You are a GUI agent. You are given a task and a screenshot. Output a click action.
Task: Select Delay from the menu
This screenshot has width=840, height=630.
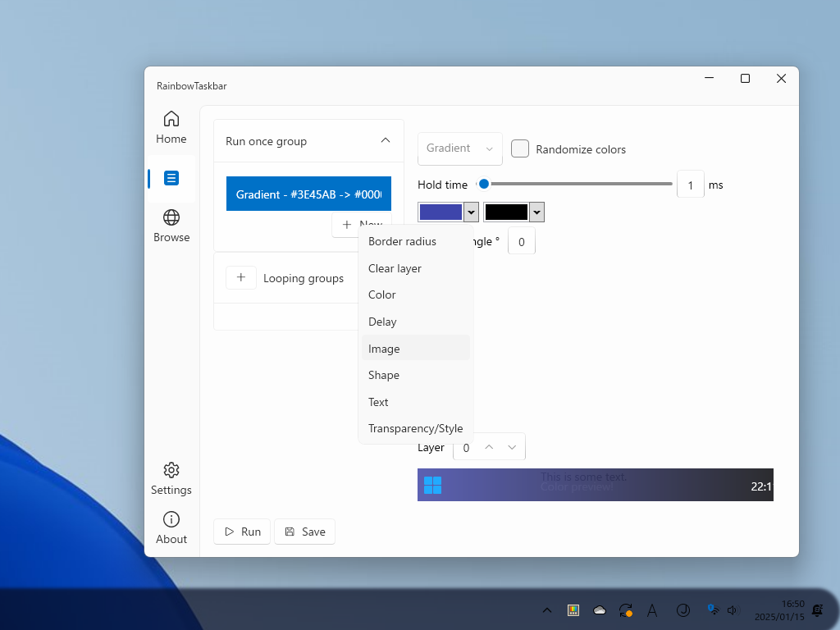(416, 322)
